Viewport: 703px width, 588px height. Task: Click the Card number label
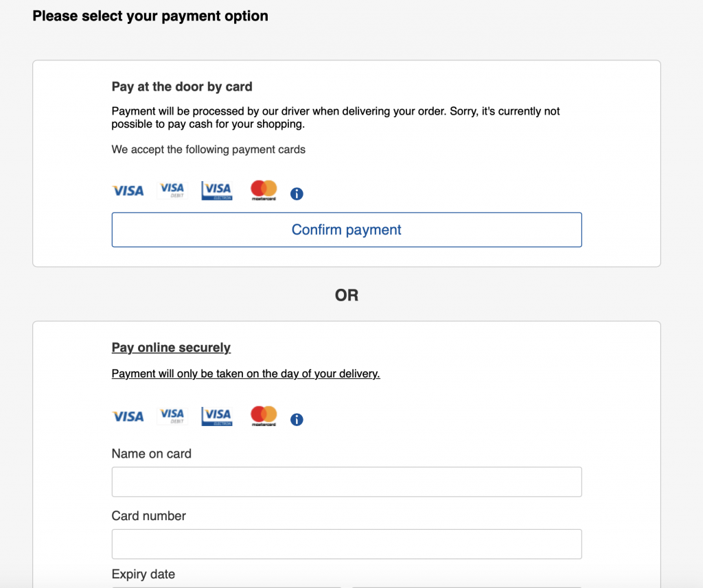pyautogui.click(x=148, y=516)
